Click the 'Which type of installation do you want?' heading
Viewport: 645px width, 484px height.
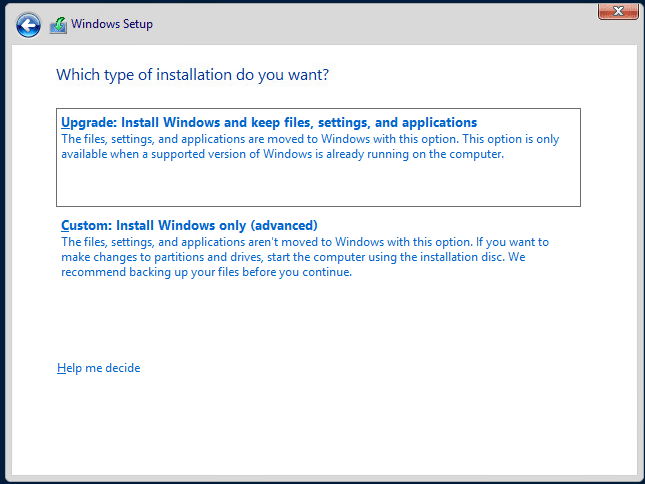(193, 75)
